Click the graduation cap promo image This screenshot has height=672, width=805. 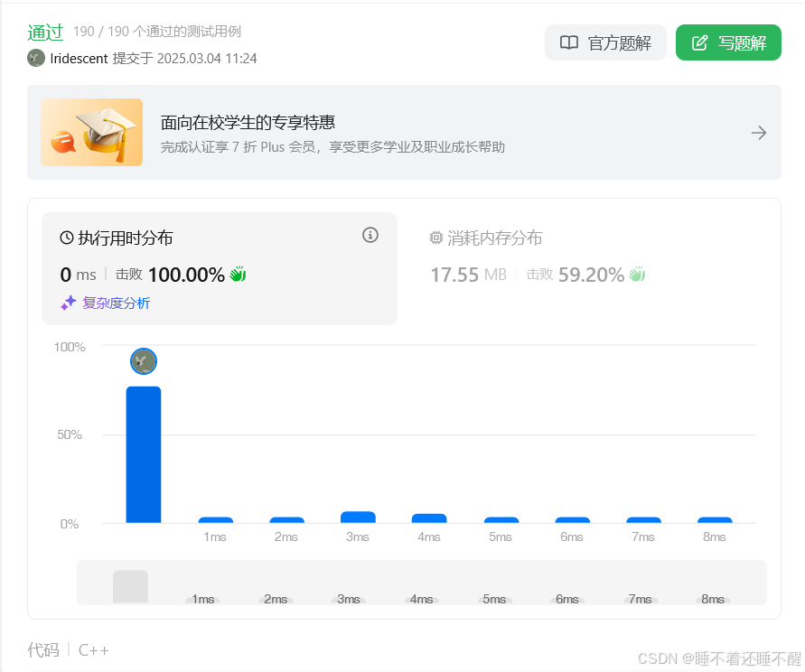(x=92, y=133)
